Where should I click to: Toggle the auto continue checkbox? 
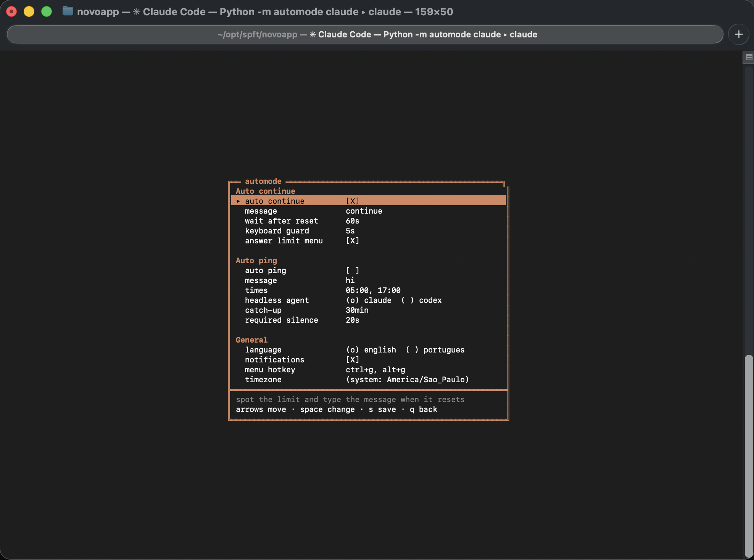click(x=353, y=201)
